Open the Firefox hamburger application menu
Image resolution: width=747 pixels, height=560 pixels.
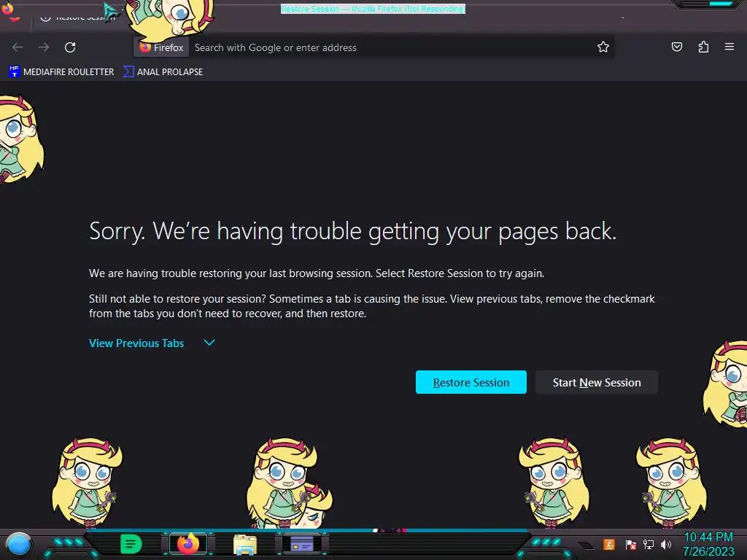pos(729,47)
